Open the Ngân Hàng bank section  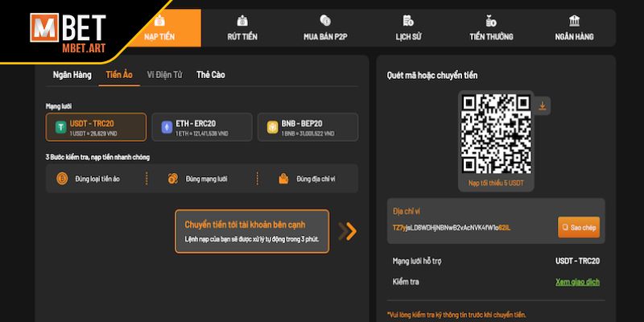(x=574, y=28)
